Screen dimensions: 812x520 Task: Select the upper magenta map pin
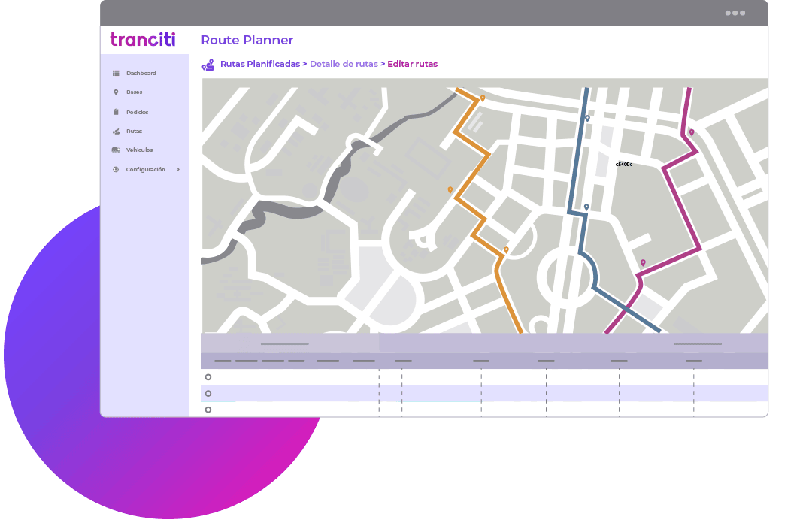coord(692,133)
